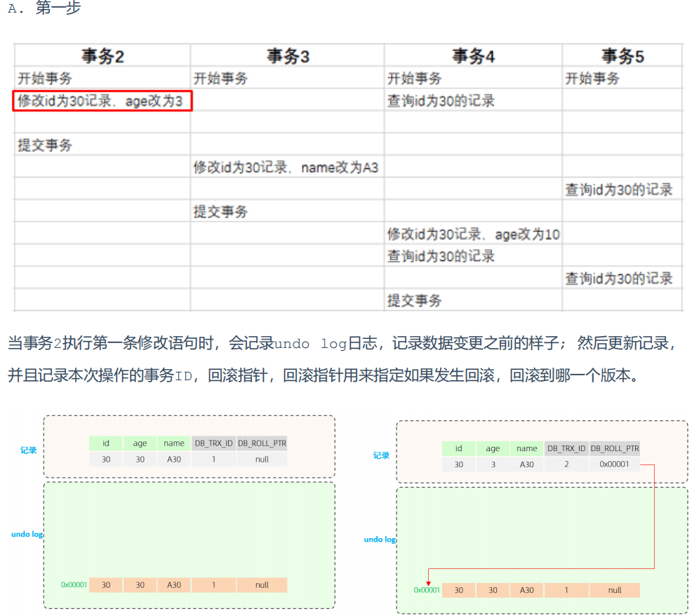Click 'DB_TRX_ID' header above the value 2
The image size is (699, 616).
(x=566, y=448)
